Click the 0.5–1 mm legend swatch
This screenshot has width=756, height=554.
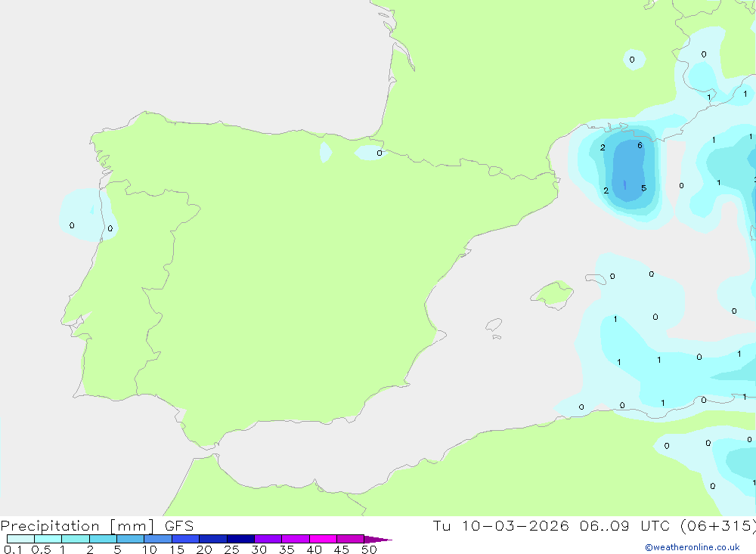click(x=48, y=539)
